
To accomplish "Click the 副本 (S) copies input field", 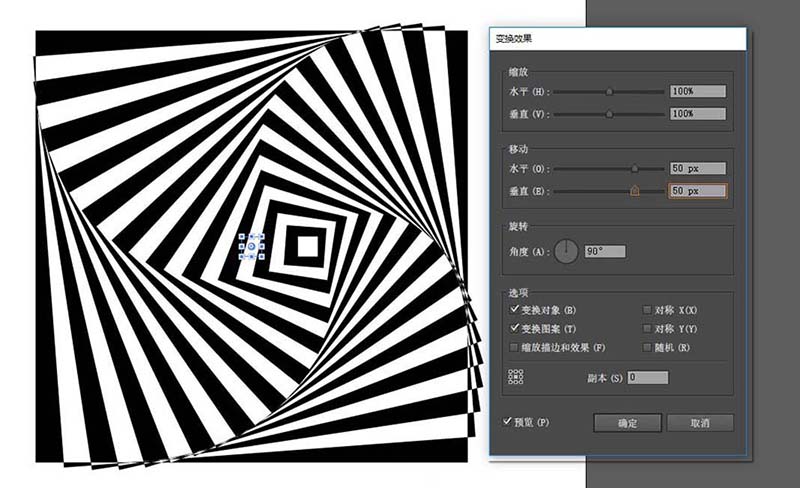I will pos(647,377).
